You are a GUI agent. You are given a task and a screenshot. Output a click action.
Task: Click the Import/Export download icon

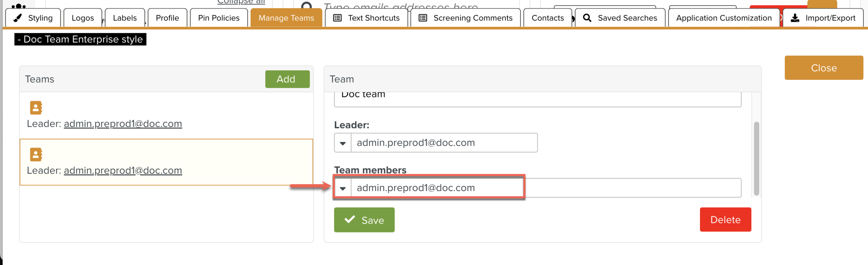795,18
